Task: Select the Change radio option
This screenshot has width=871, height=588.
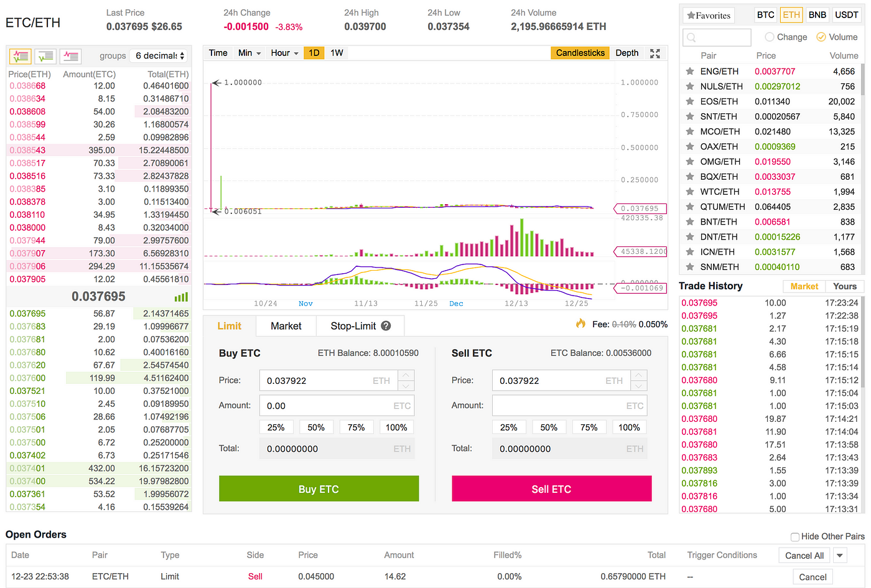Action: (770, 37)
